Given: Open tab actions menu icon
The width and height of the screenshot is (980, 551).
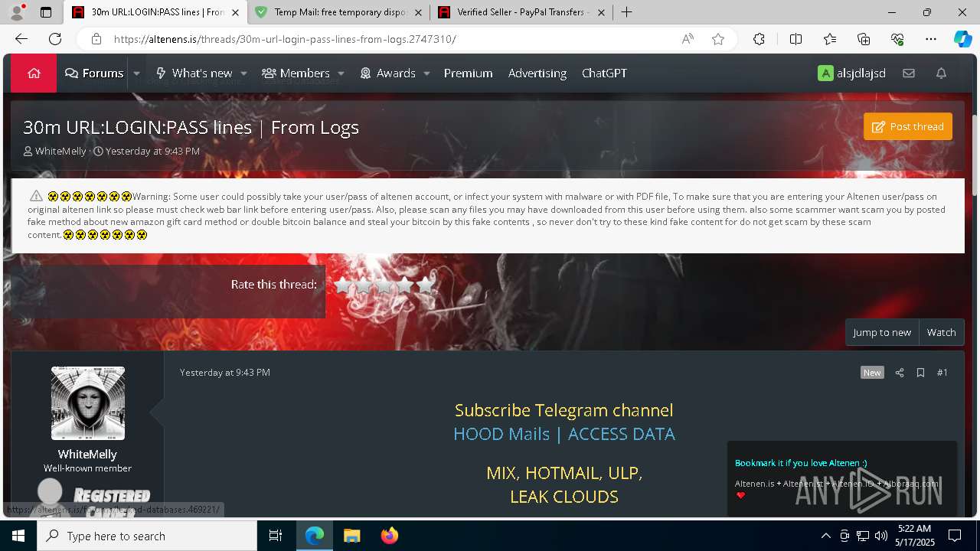Looking at the screenshot, I should [x=46, y=12].
